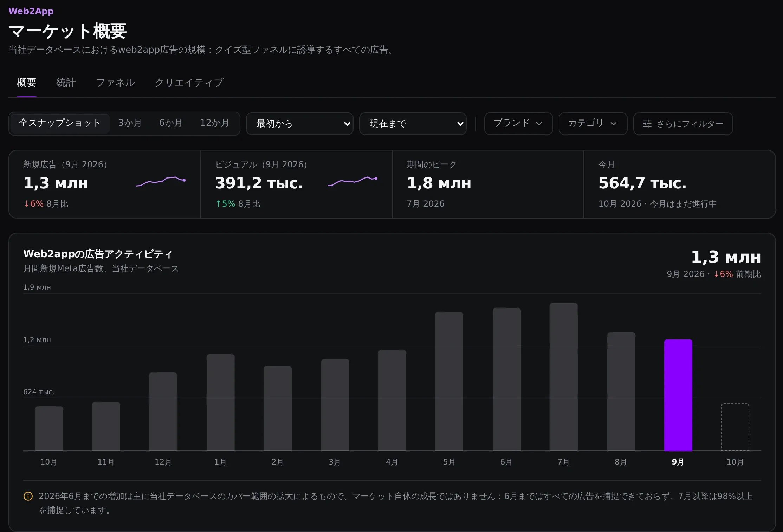Click the info icon beside the 2026年6月 note
This screenshot has width=783, height=532.
click(28, 496)
